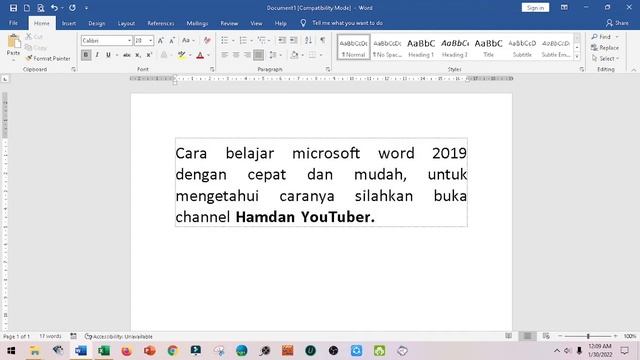The width and height of the screenshot is (640, 360).
Task: Switch to the Layout tab
Action: [x=126, y=23]
